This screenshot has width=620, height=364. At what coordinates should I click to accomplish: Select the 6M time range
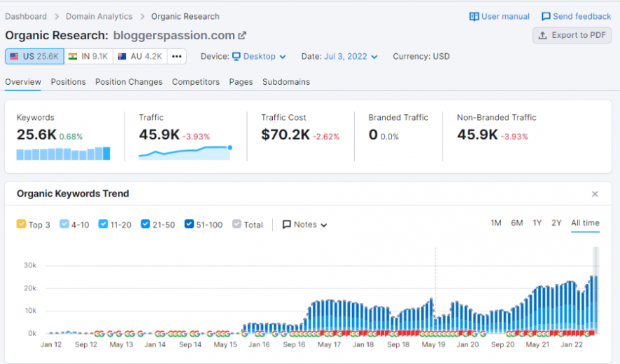click(x=517, y=223)
